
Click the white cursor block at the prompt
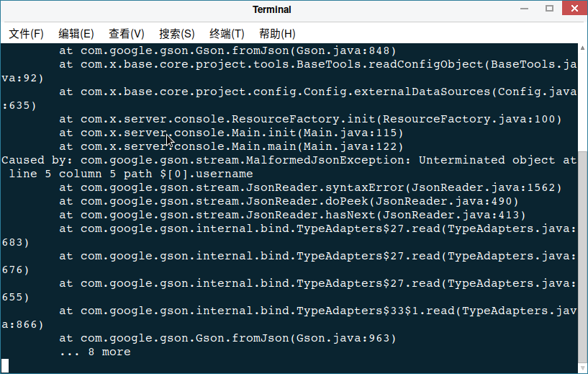point(6,365)
